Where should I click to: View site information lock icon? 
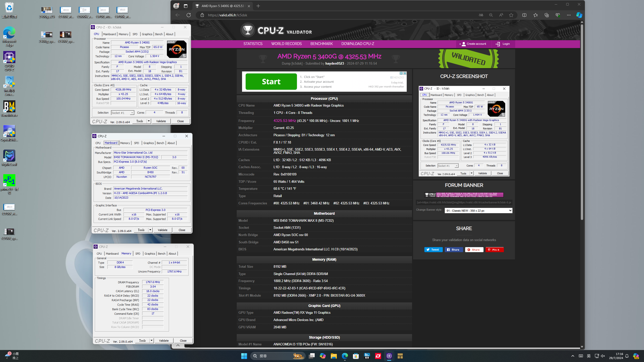[x=202, y=15]
